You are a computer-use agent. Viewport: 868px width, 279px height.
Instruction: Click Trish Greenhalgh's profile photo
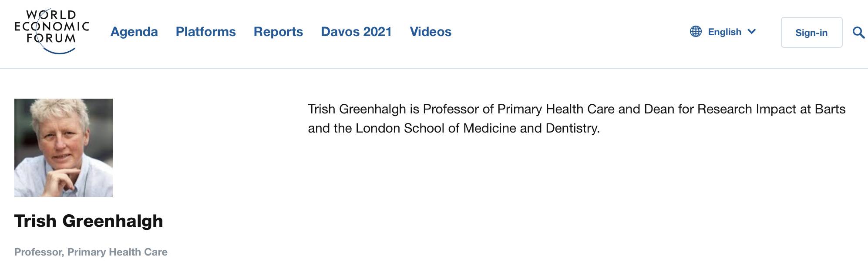[x=64, y=148]
